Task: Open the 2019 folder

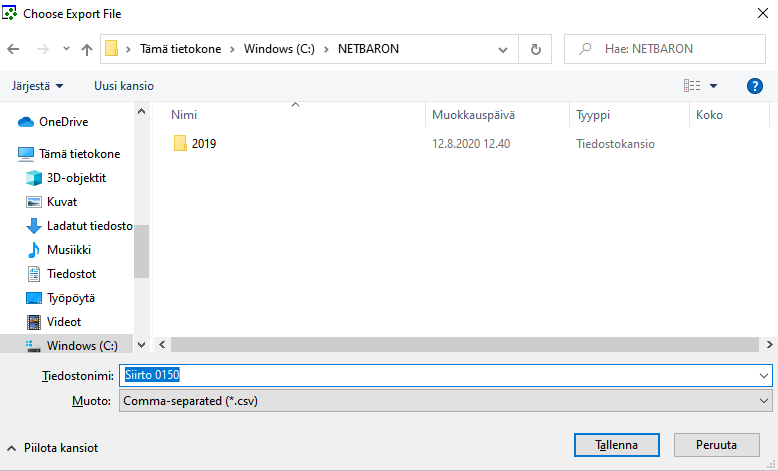Action: tap(204, 144)
